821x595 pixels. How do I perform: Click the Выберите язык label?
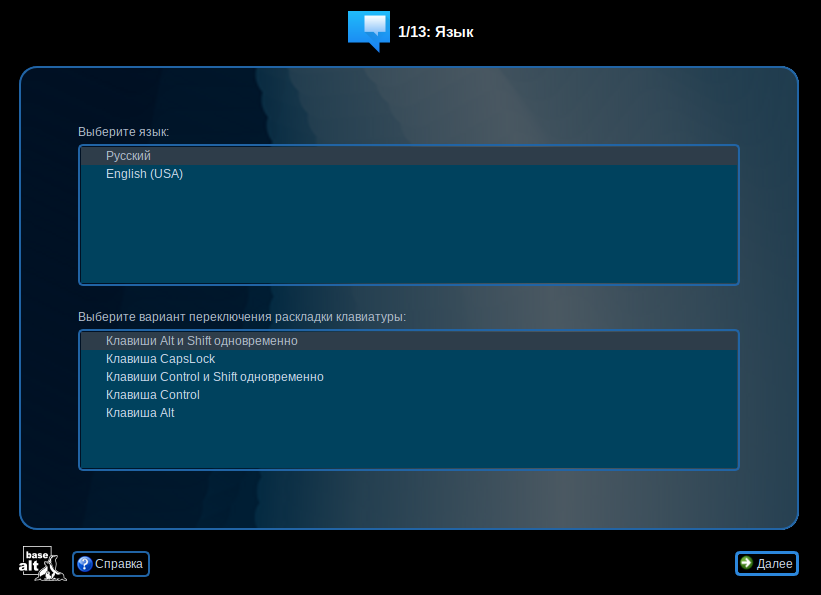tap(123, 132)
